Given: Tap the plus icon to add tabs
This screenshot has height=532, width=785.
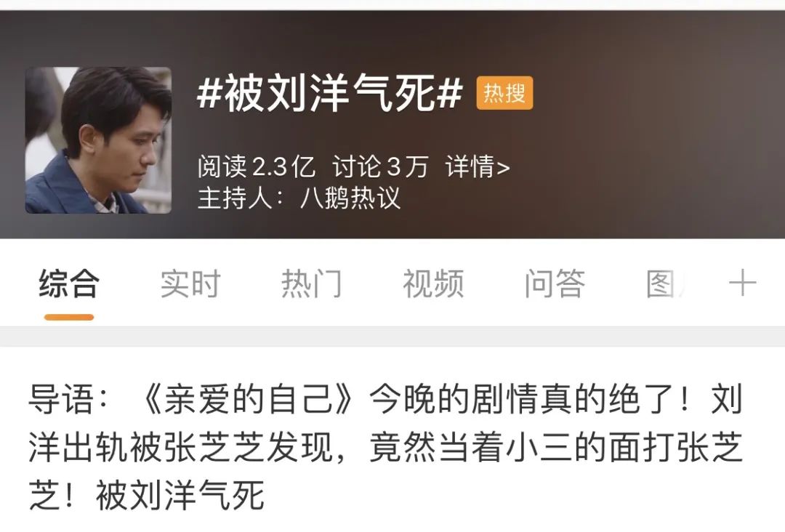Looking at the screenshot, I should (742, 283).
